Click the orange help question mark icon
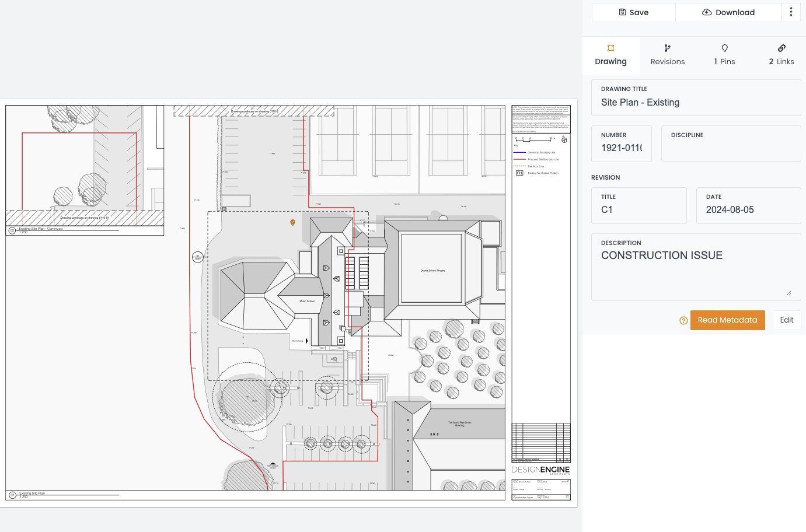This screenshot has height=532, width=806. (683, 320)
